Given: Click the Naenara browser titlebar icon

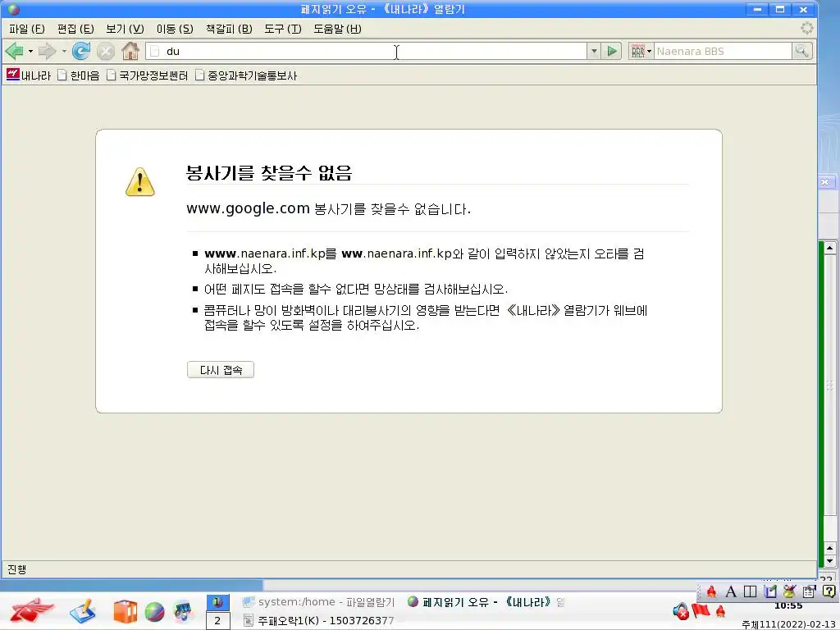Looking at the screenshot, I should click(13, 9).
